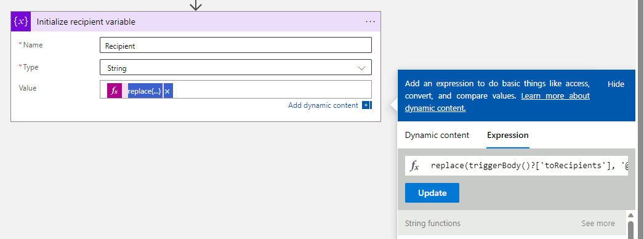This screenshot has width=644, height=239.
Task: Hide the expression help banner
Action: (616, 84)
